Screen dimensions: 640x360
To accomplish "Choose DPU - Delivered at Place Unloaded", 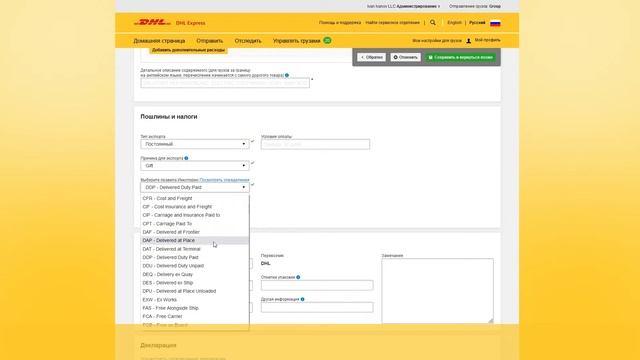I will pos(195,291).
